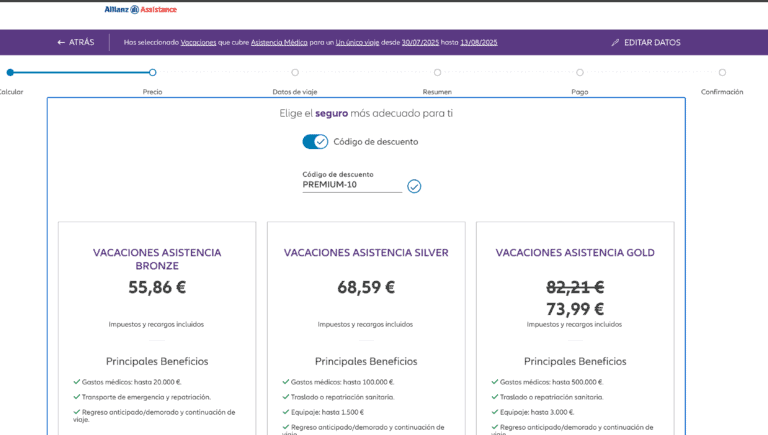Click the start date 30/07/2025 link
This screenshot has height=435, width=768.
coord(420,43)
